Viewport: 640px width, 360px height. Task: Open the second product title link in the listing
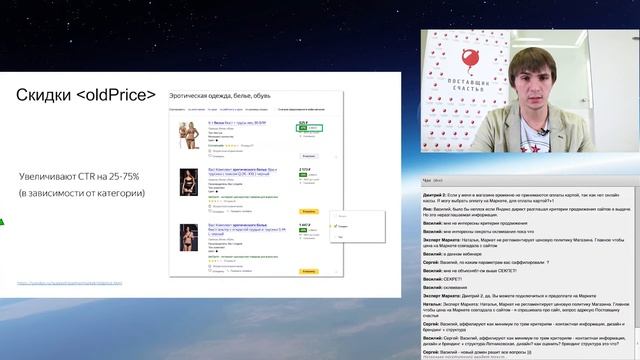pos(242,171)
